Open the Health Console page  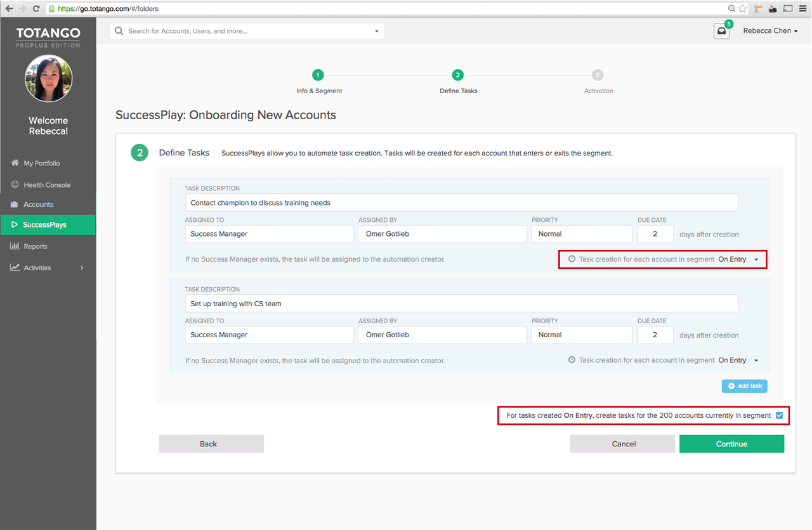[47, 184]
